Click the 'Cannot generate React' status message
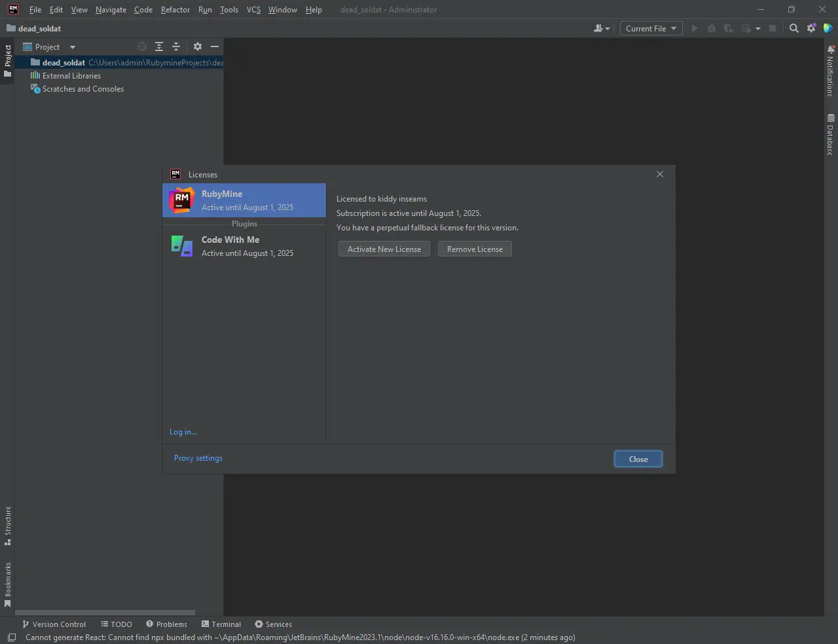Screen dimensions: 838x644 (301, 637)
